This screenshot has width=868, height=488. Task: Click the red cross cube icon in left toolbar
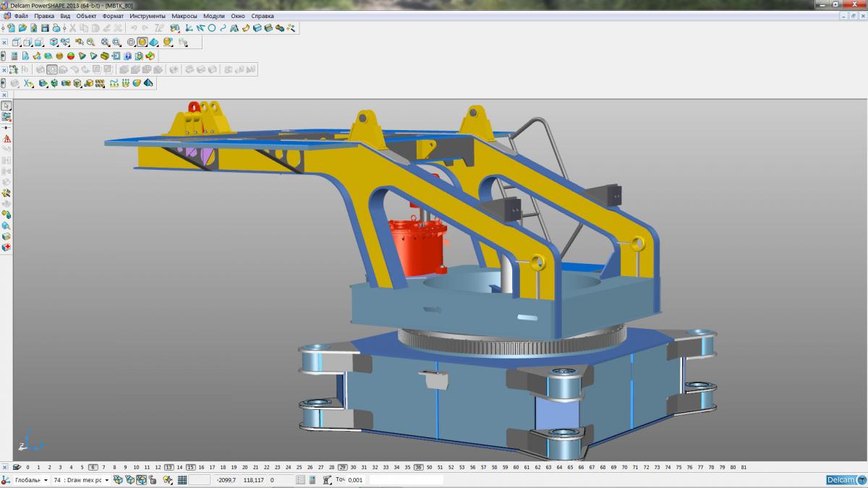[7, 247]
